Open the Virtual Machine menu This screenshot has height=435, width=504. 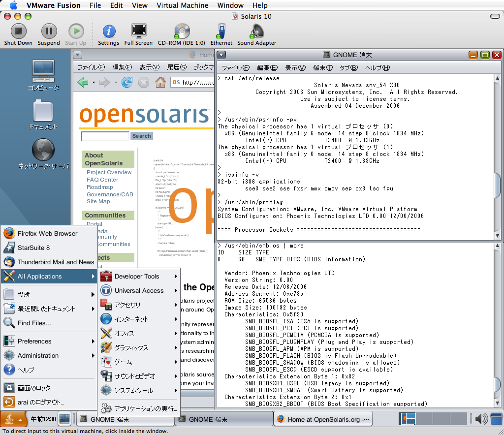tap(182, 5)
